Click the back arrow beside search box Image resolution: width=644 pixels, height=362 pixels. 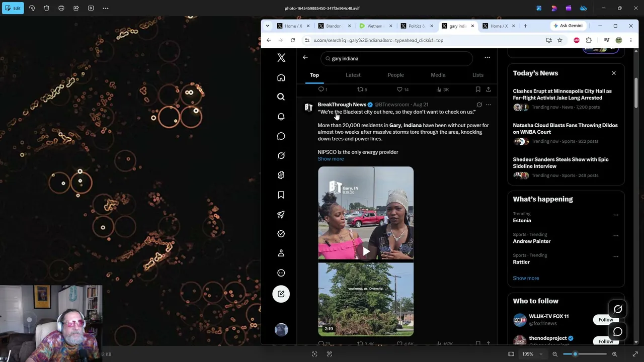[305, 58]
